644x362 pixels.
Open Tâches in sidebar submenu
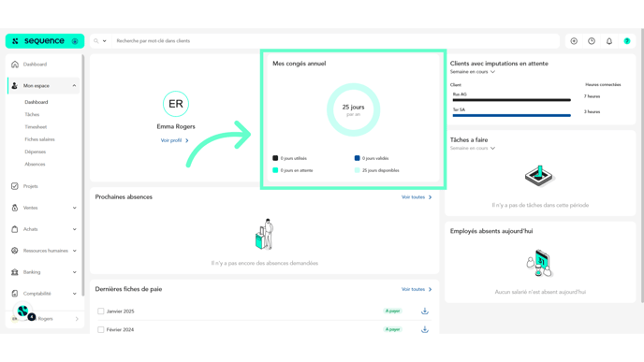point(32,114)
